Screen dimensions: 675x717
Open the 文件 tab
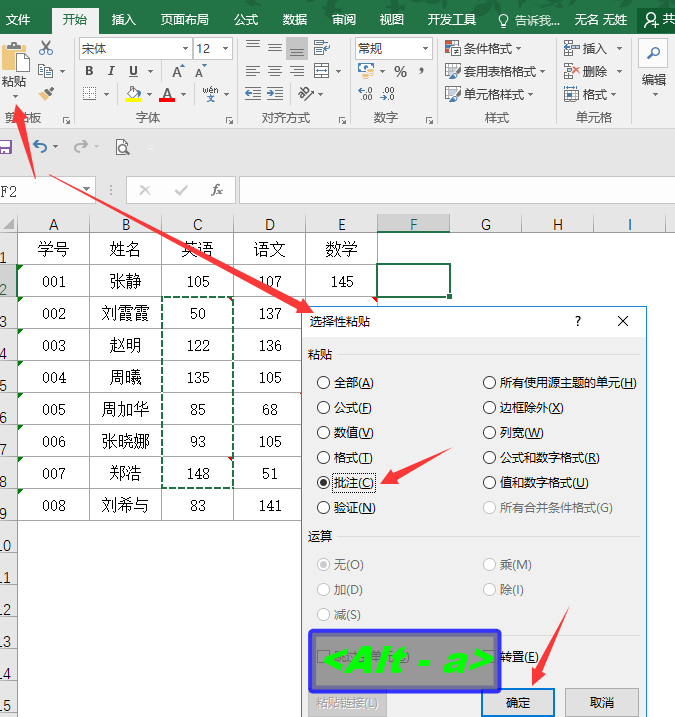click(x=18, y=20)
